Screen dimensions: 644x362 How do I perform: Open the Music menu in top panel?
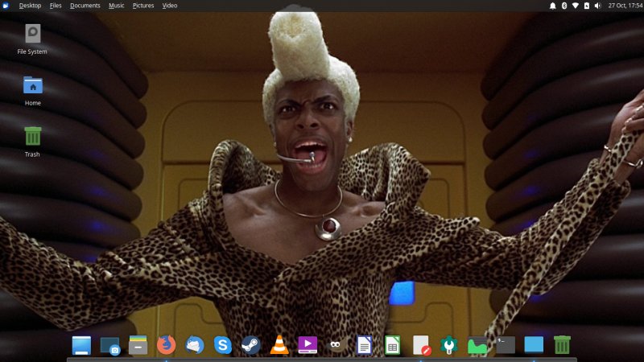click(x=116, y=6)
